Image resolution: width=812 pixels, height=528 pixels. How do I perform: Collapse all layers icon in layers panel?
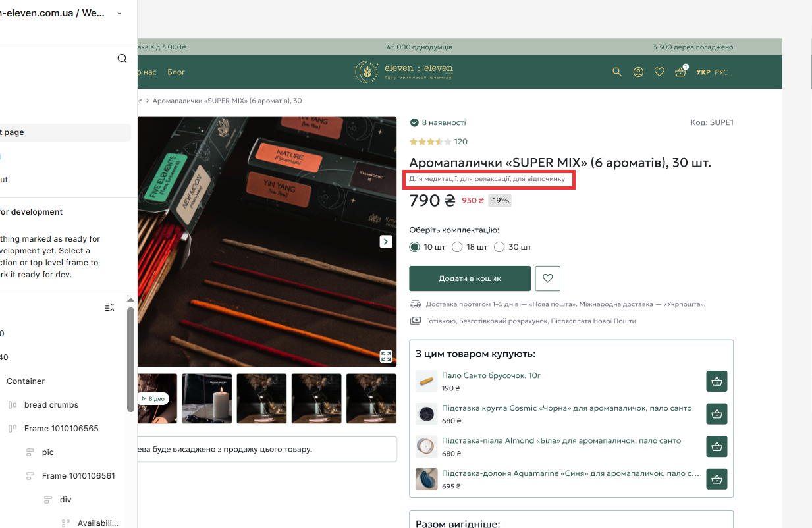click(110, 307)
